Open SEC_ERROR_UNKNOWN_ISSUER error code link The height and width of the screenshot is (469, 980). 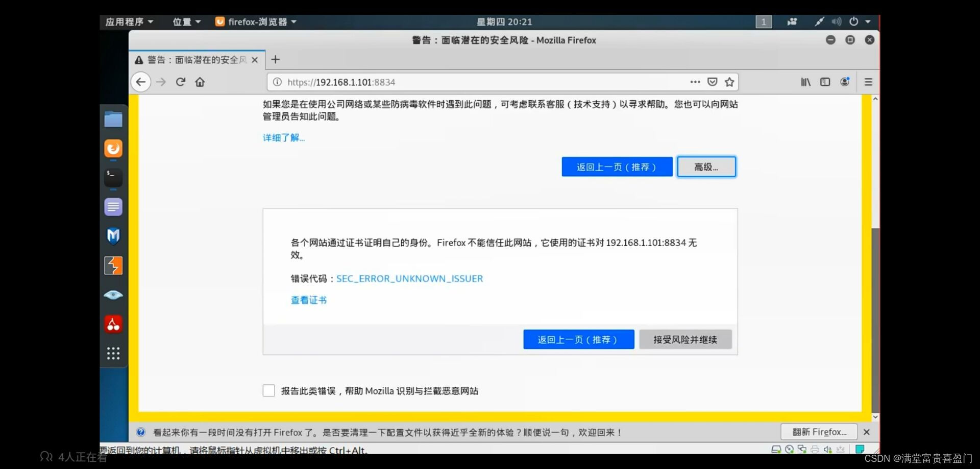[x=409, y=279]
